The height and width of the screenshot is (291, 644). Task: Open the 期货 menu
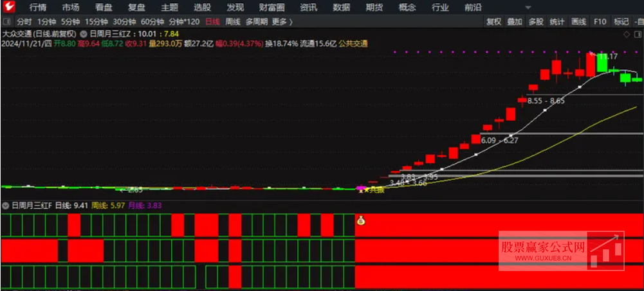click(374, 7)
